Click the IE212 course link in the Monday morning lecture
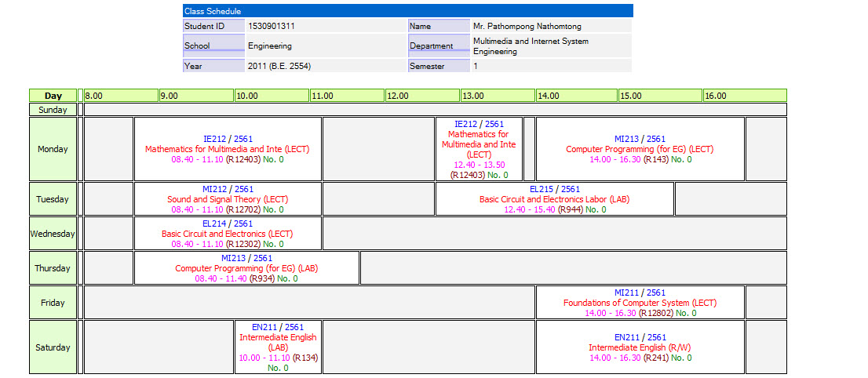Screen dimensions: 868x378 (213, 139)
